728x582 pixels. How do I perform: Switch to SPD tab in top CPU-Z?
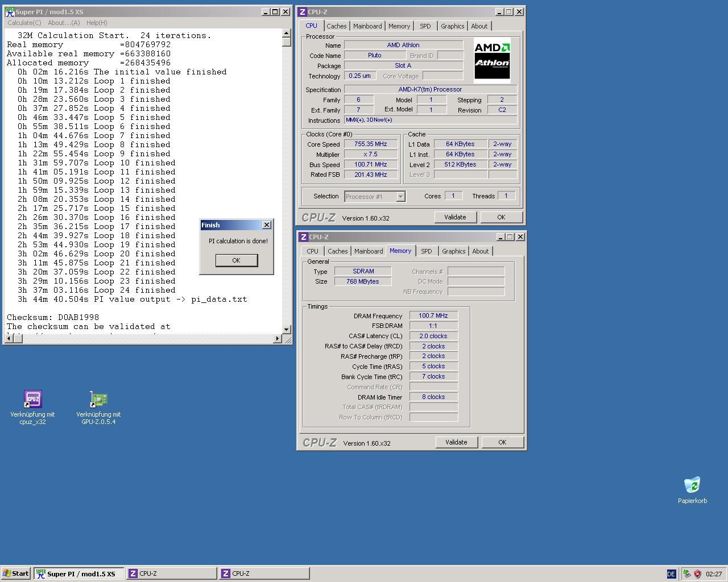click(425, 26)
